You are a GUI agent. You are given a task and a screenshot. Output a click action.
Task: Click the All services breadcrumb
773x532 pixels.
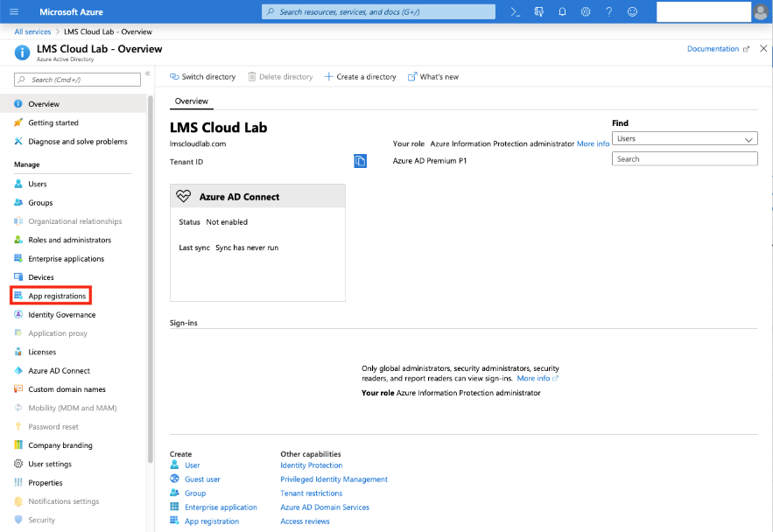point(32,31)
